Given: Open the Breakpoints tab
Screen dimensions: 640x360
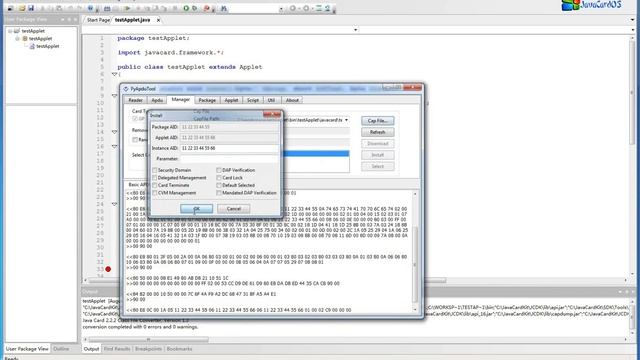Looking at the screenshot, I should click(x=148, y=349).
